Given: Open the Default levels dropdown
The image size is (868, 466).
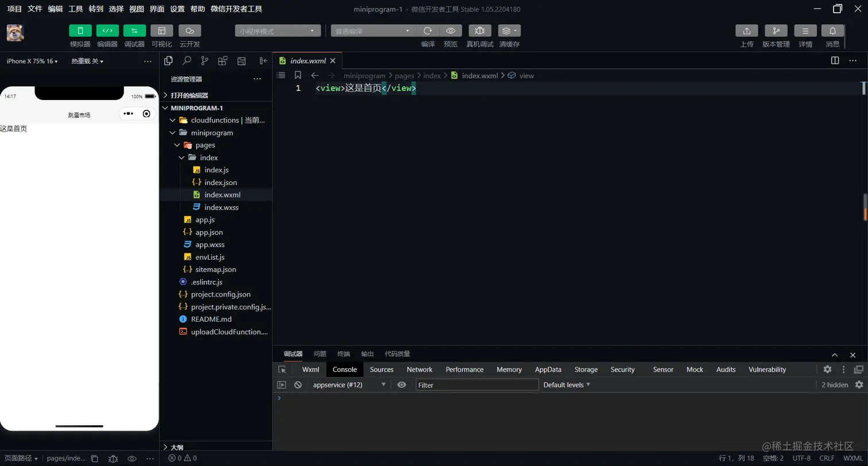Looking at the screenshot, I should click(567, 385).
